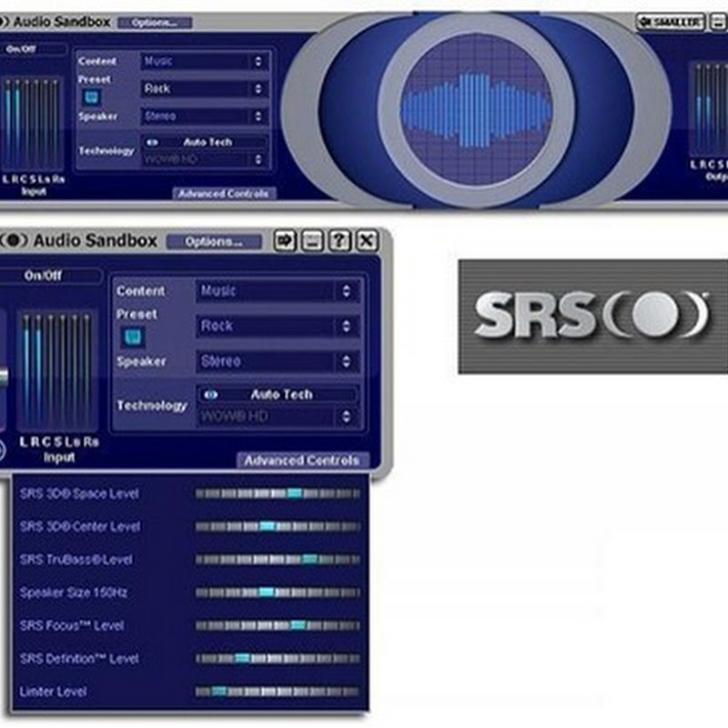The width and height of the screenshot is (728, 728).
Task: Adjust Limiter Level slider
Action: click(278, 692)
